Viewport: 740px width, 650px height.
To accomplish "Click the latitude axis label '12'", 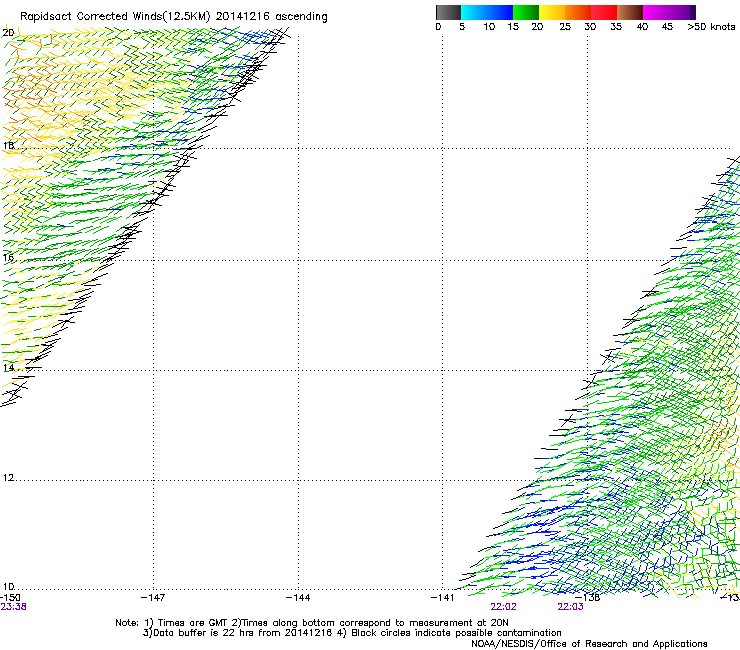I will [8, 478].
